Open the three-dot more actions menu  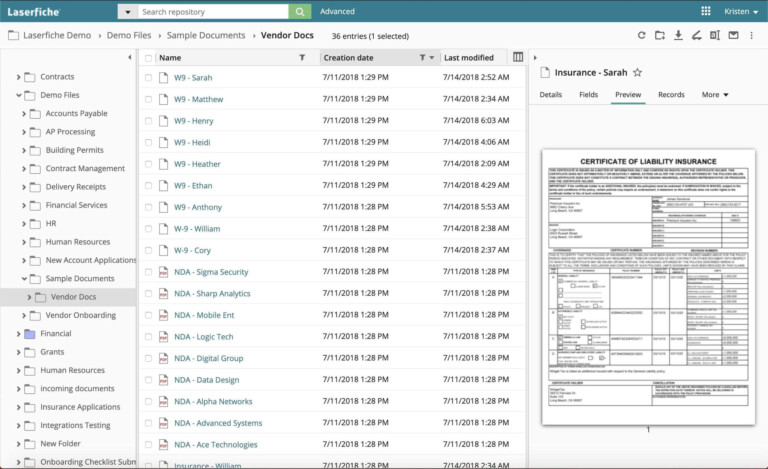[x=752, y=35]
